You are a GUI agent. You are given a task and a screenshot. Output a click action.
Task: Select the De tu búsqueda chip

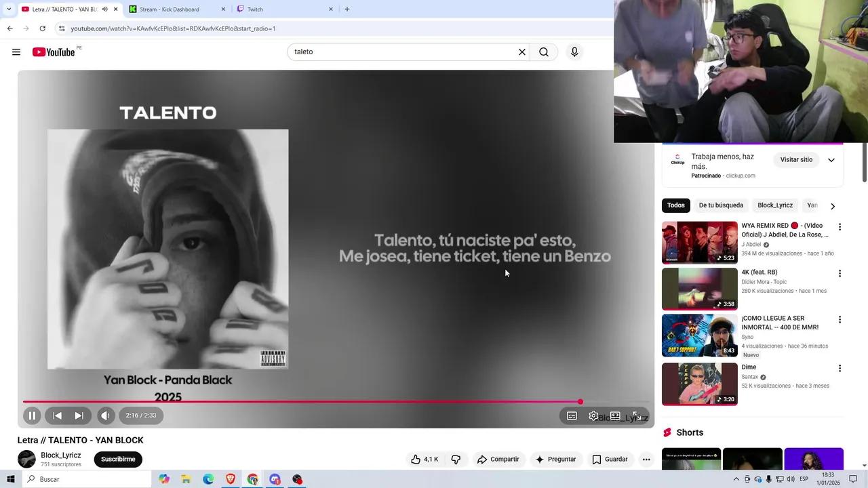(721, 205)
